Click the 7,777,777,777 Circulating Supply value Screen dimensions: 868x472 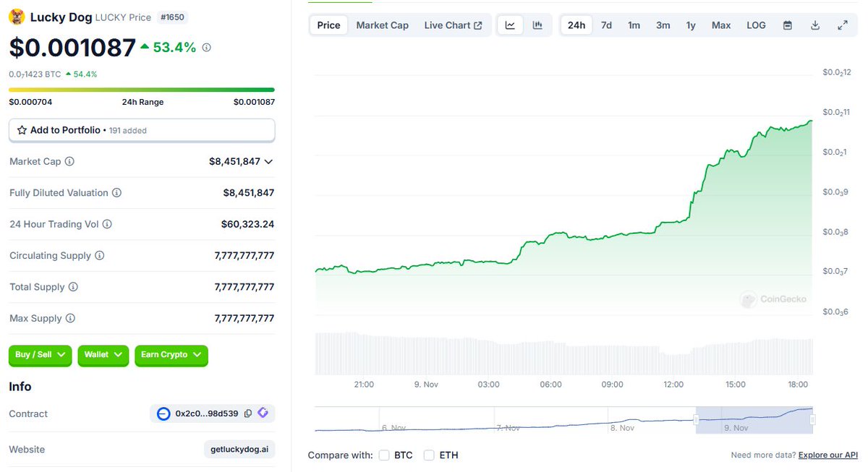point(244,256)
